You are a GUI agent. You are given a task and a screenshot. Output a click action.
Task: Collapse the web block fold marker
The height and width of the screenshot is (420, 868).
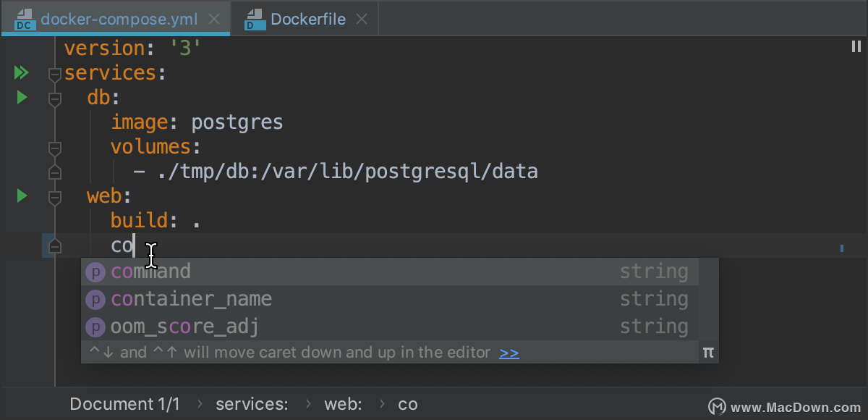54,197
